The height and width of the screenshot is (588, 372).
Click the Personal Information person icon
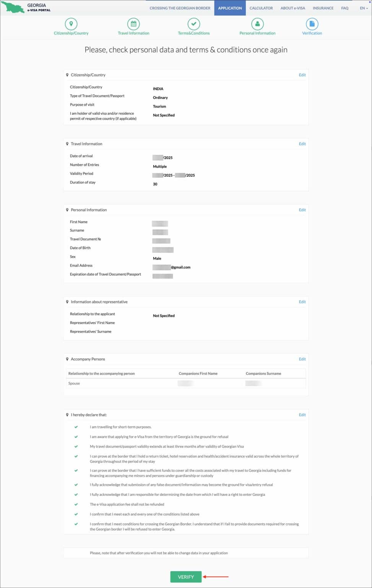(x=257, y=24)
